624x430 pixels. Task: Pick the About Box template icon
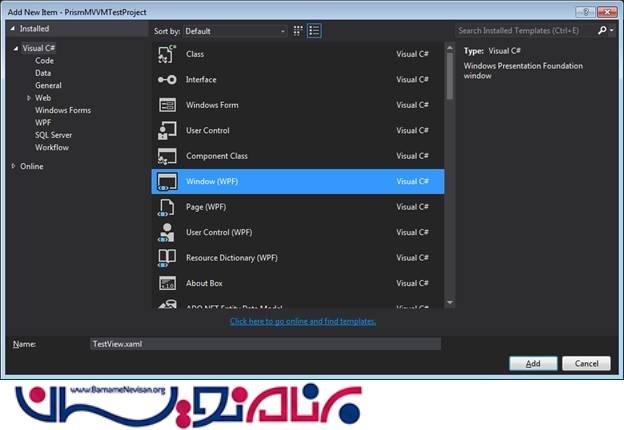(167, 283)
